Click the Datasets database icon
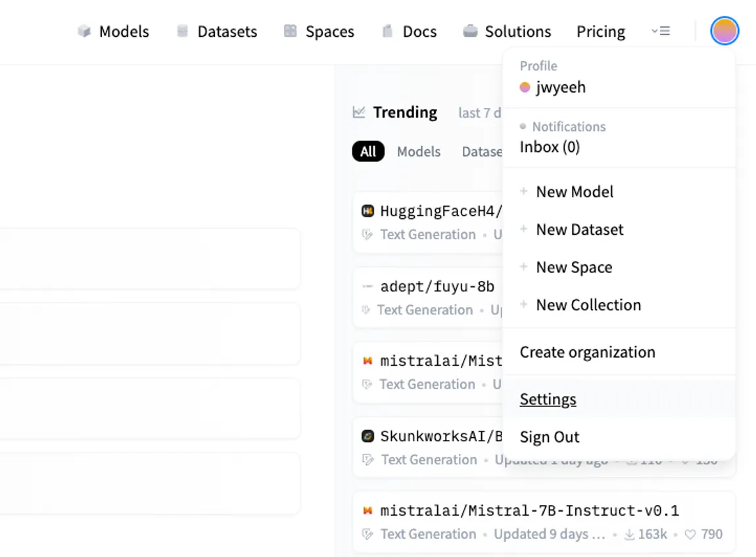Viewport: 756px width, 557px height. point(183,31)
